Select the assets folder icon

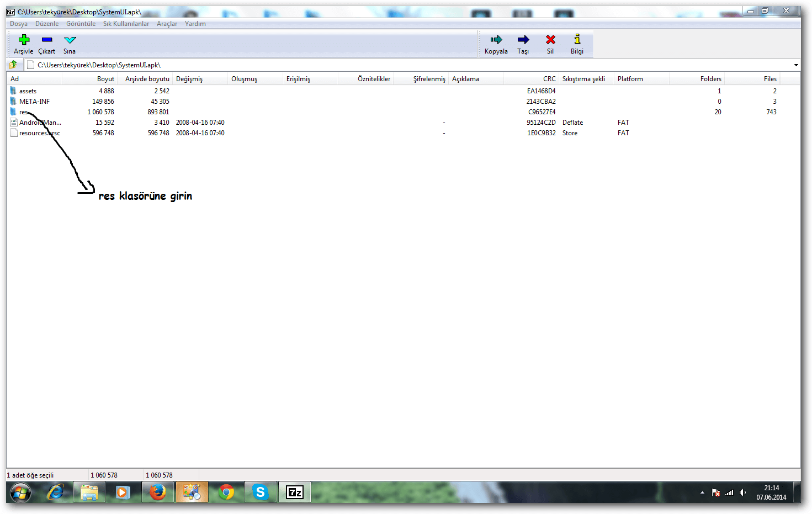[13, 91]
